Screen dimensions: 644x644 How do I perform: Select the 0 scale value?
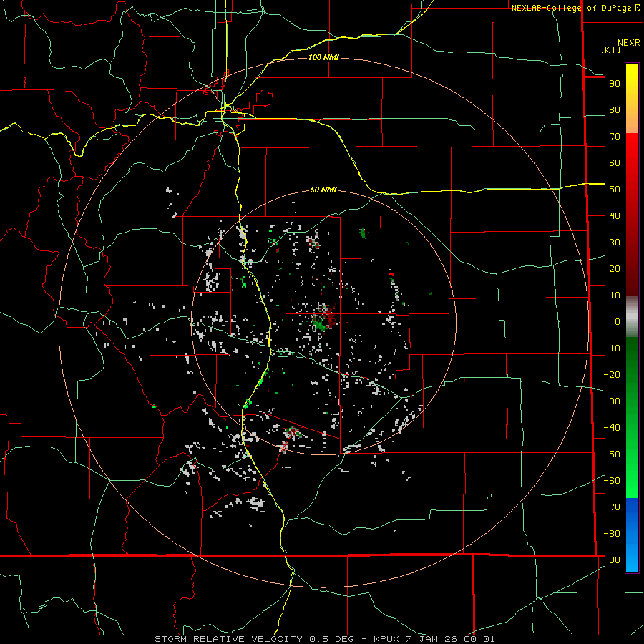[x=618, y=321]
